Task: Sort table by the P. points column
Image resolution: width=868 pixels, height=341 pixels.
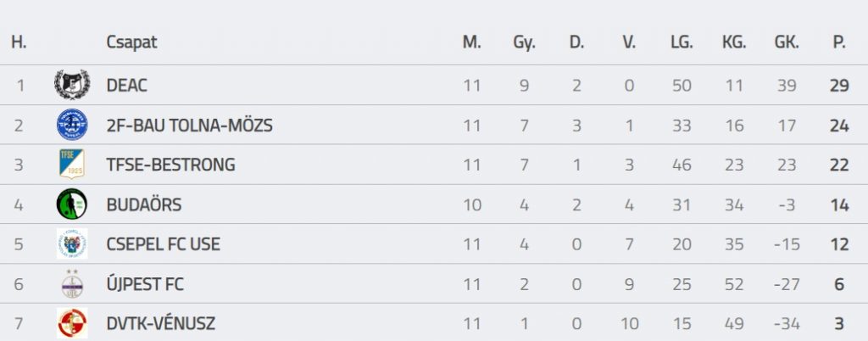Action: (839, 42)
